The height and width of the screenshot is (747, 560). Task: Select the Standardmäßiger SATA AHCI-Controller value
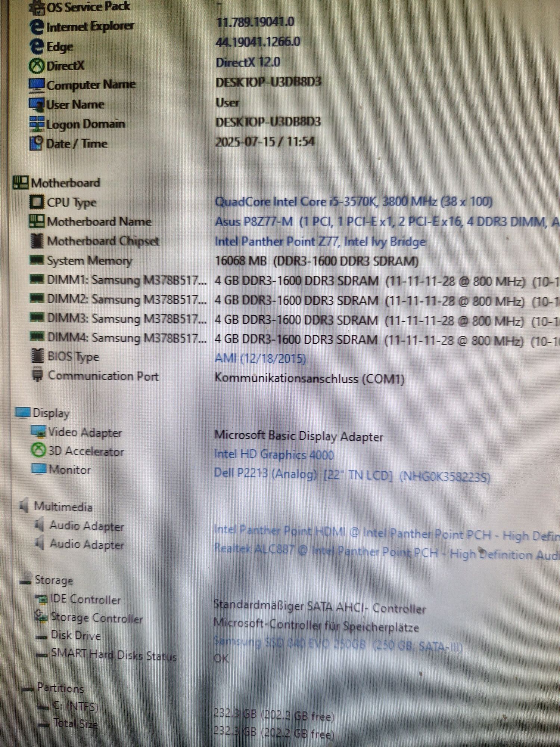(x=320, y=607)
